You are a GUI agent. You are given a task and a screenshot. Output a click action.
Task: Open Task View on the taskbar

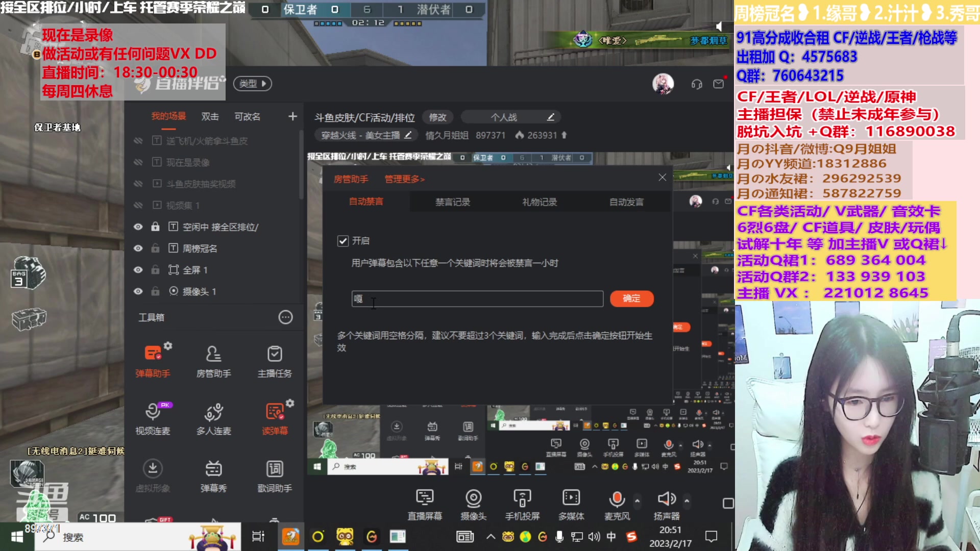[x=258, y=537]
